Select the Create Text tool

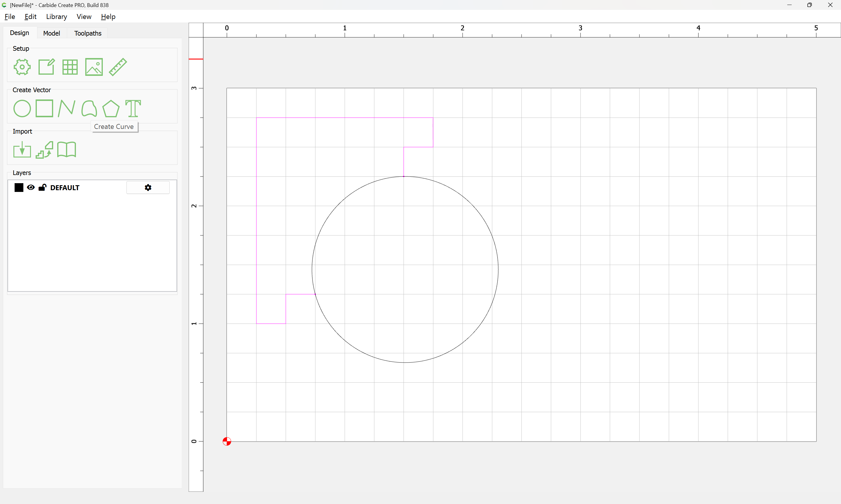(x=133, y=109)
